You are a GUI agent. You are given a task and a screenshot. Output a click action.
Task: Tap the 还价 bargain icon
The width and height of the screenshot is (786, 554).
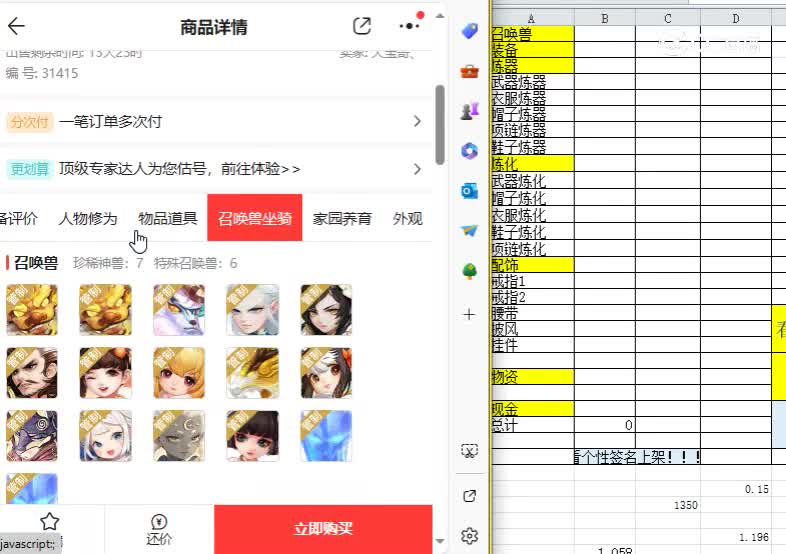point(159,529)
